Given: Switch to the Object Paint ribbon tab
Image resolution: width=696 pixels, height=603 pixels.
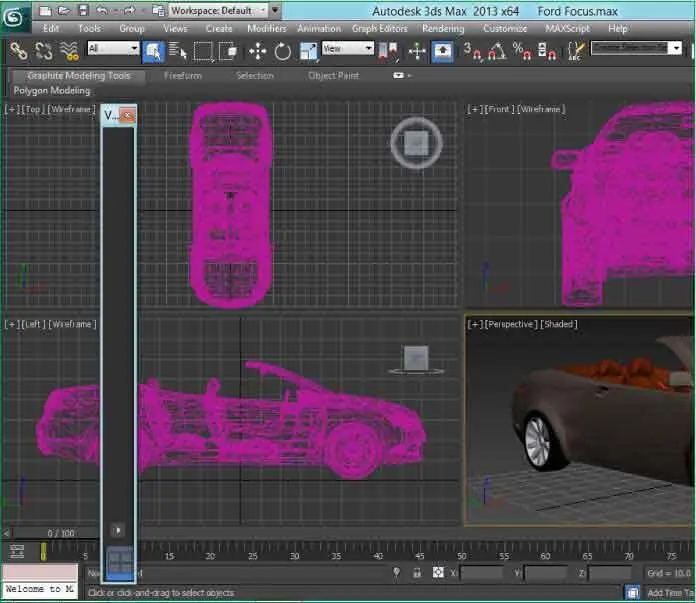Looking at the screenshot, I should [333, 76].
